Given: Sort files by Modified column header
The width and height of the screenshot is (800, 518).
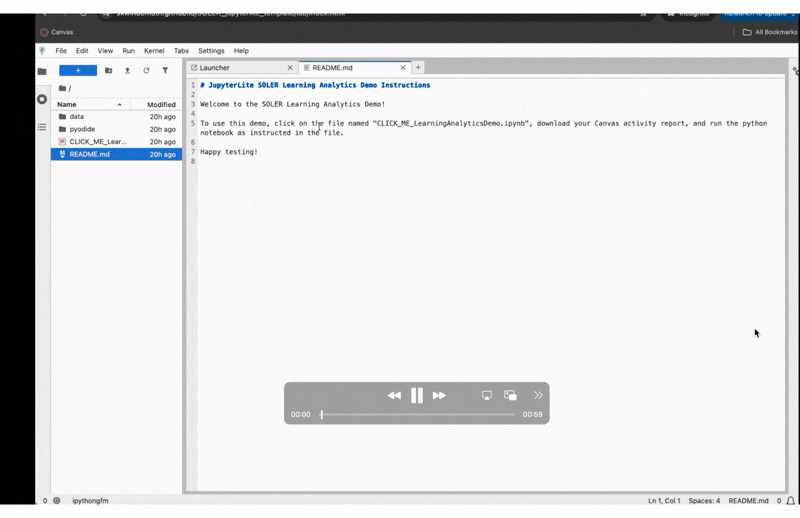Looking at the screenshot, I should click(157, 104).
